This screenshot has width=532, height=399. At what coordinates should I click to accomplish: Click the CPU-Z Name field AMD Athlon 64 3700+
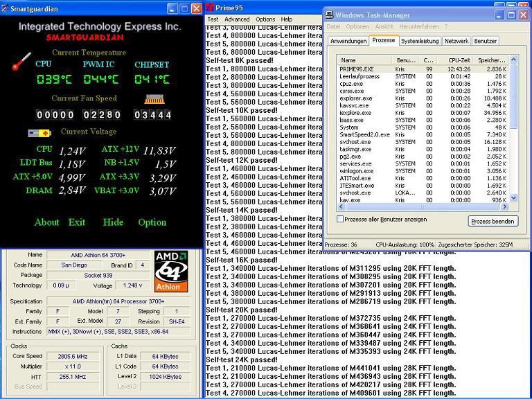(x=98, y=255)
